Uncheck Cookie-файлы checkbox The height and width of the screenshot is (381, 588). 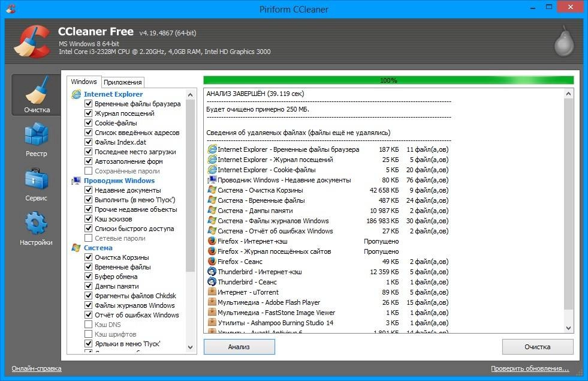pos(89,123)
